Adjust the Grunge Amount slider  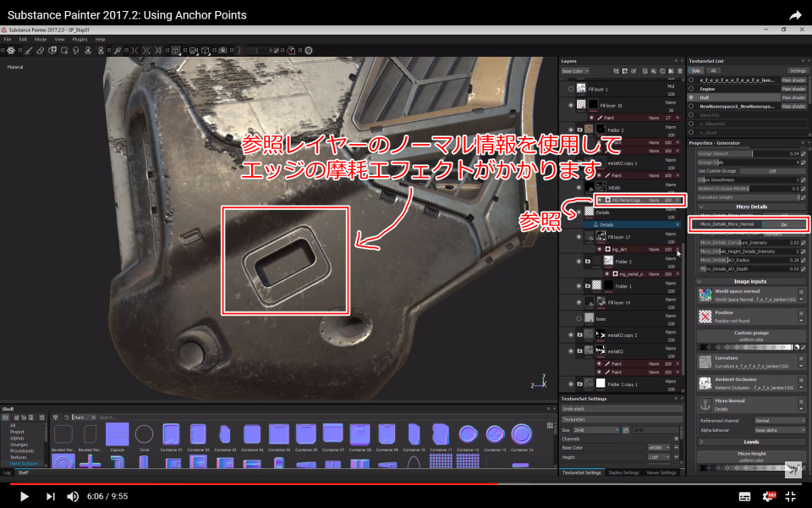(x=748, y=154)
